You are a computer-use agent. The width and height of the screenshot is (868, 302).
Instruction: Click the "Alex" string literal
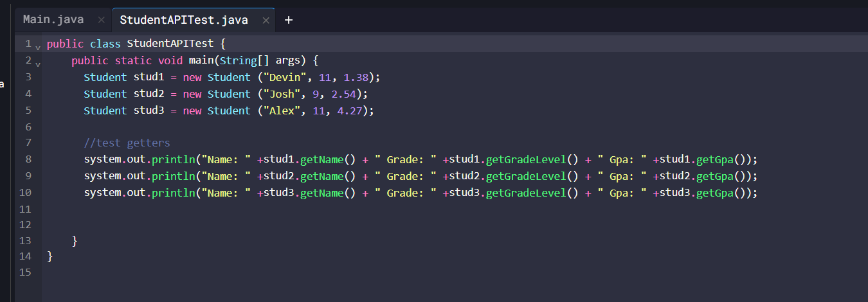click(x=282, y=111)
